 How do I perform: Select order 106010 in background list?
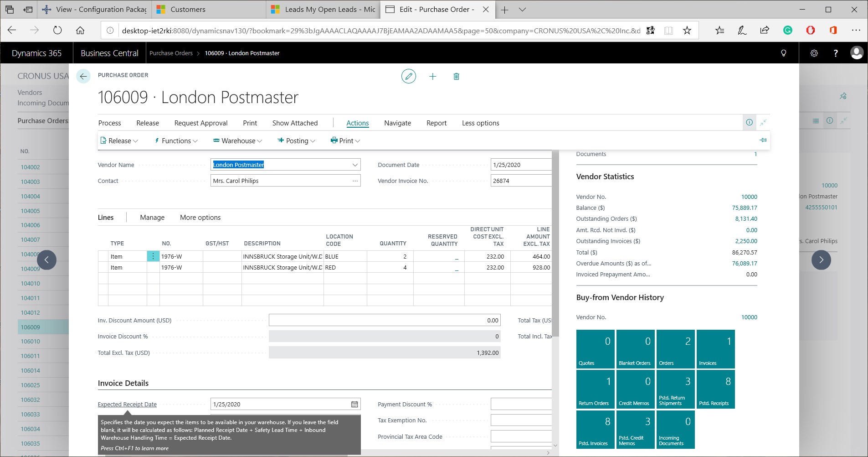[x=30, y=342]
